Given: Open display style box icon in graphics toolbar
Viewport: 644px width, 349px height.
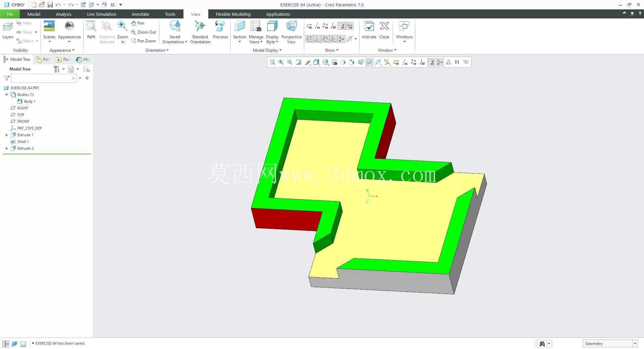Looking at the screenshot, I should (x=316, y=62).
